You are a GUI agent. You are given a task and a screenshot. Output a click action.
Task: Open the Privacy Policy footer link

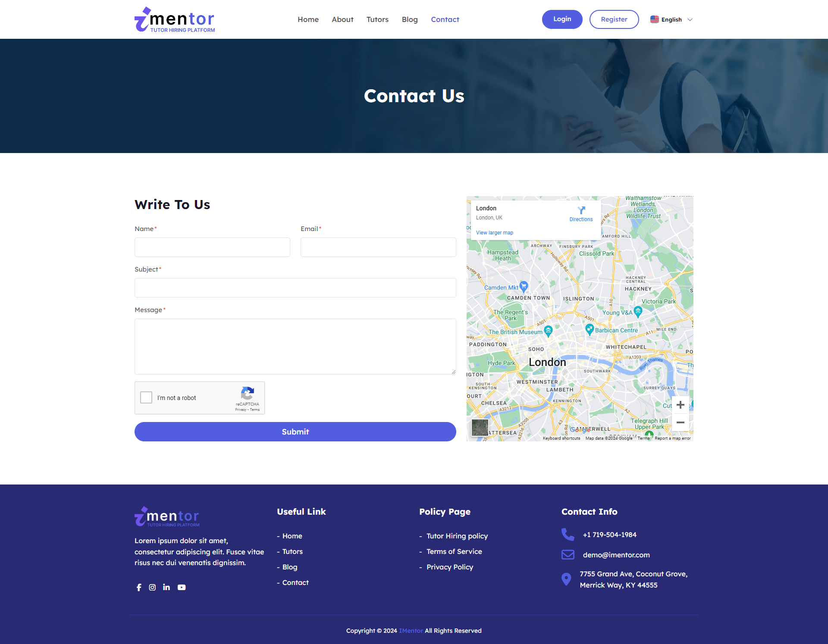coord(450,567)
